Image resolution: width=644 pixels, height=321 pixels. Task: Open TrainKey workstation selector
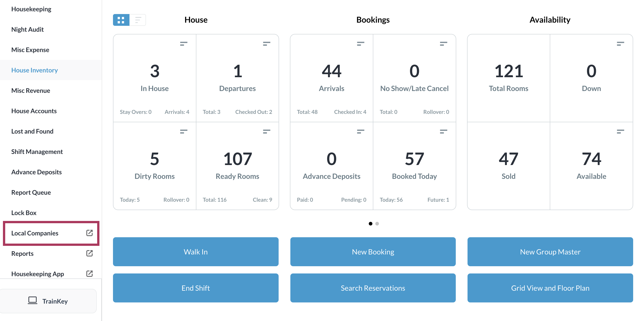[x=48, y=301]
